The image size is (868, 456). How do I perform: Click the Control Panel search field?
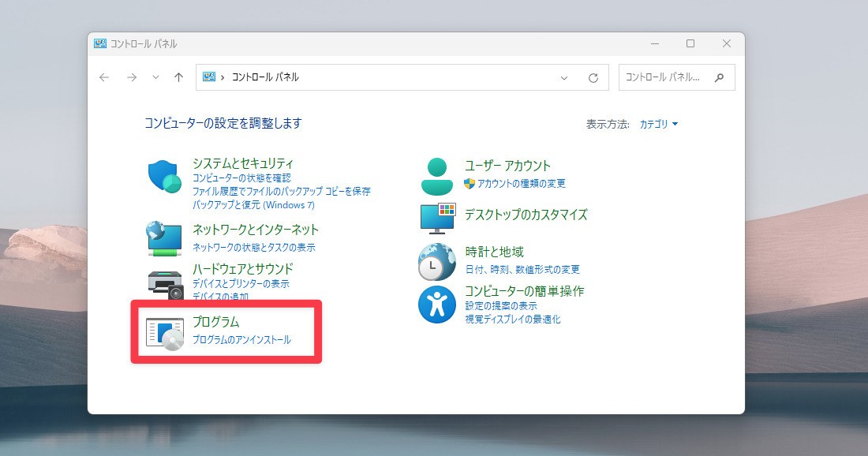(667, 77)
